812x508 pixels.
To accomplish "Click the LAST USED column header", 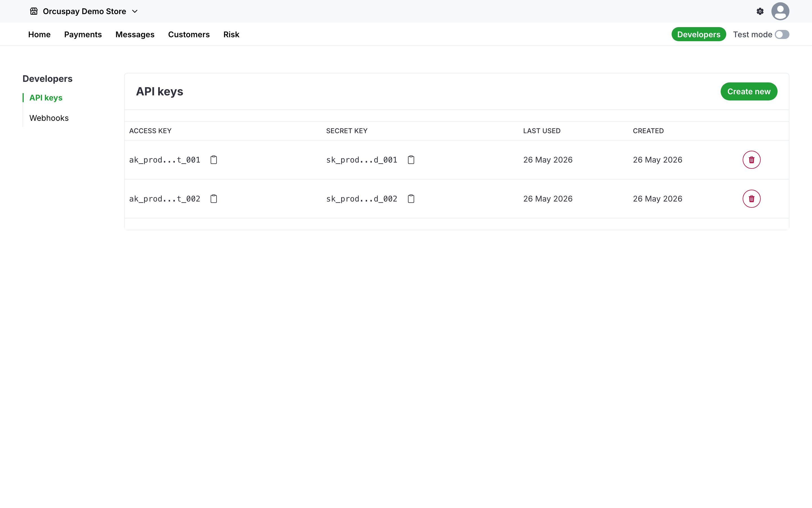I will pyautogui.click(x=542, y=131).
